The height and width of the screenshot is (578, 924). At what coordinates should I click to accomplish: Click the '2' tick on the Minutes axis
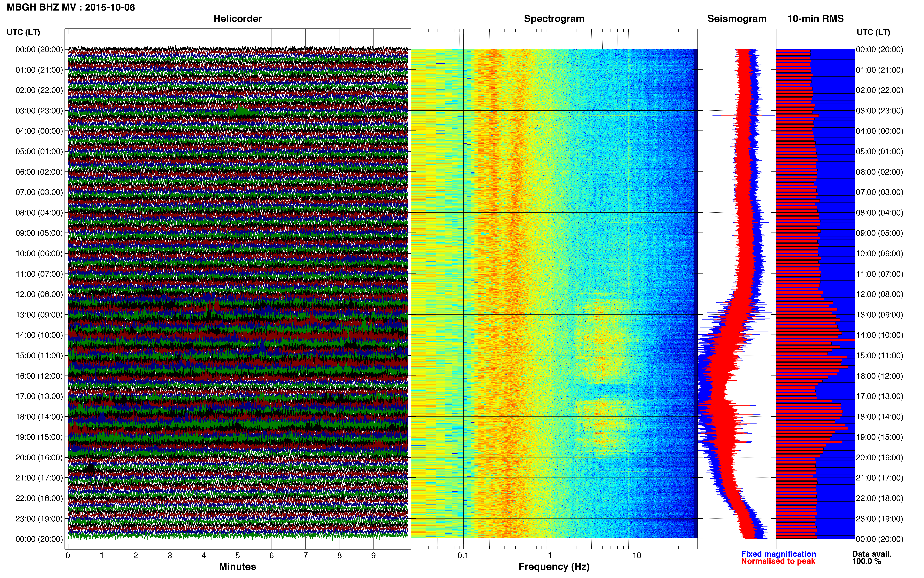point(136,555)
